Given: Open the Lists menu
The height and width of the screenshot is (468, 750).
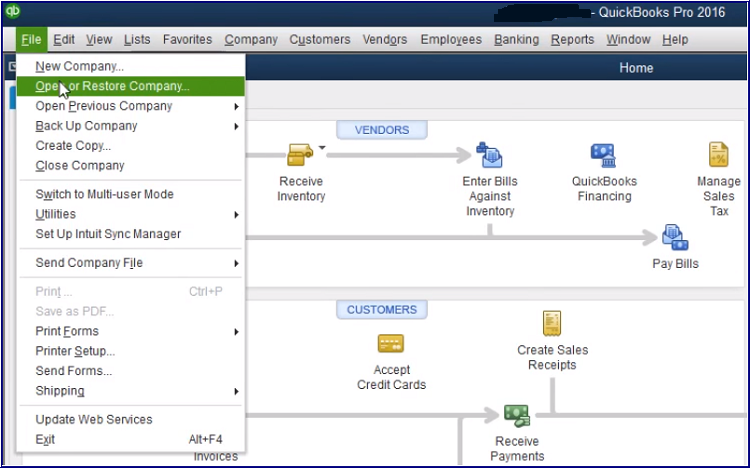Looking at the screenshot, I should coord(137,40).
